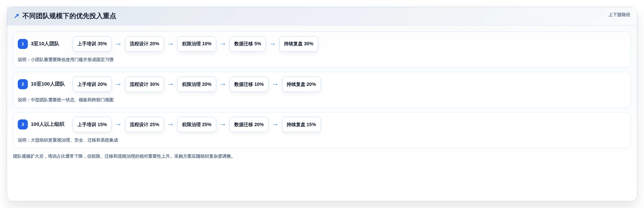Choose the 上手培训 15% chip
Image resolution: width=644 pixels, height=208 pixels.
(92, 124)
